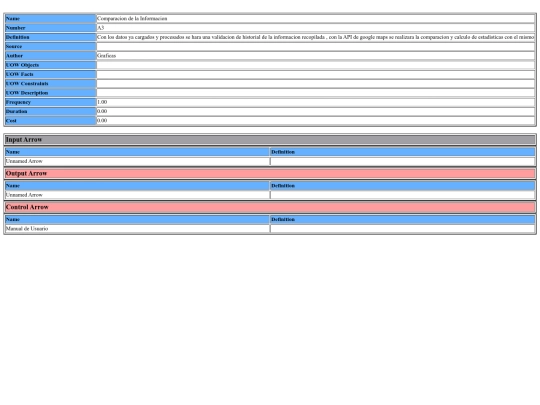Screen dimensions: 540x405
Task: Click the 'Name' label in top table
Action: click(13, 19)
